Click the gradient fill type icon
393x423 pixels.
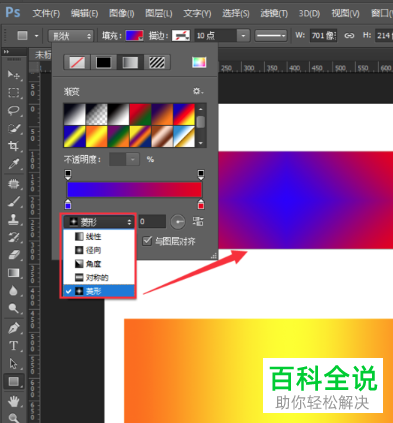[x=130, y=62]
